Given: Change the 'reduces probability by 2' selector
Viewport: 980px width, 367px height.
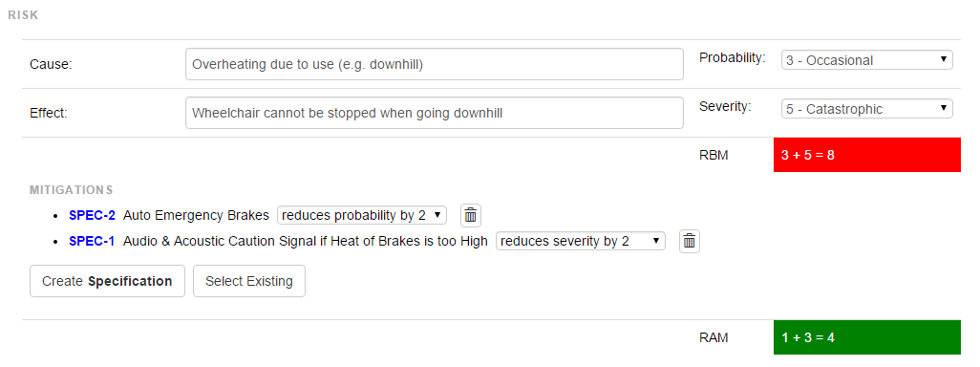Looking at the screenshot, I should point(362,215).
